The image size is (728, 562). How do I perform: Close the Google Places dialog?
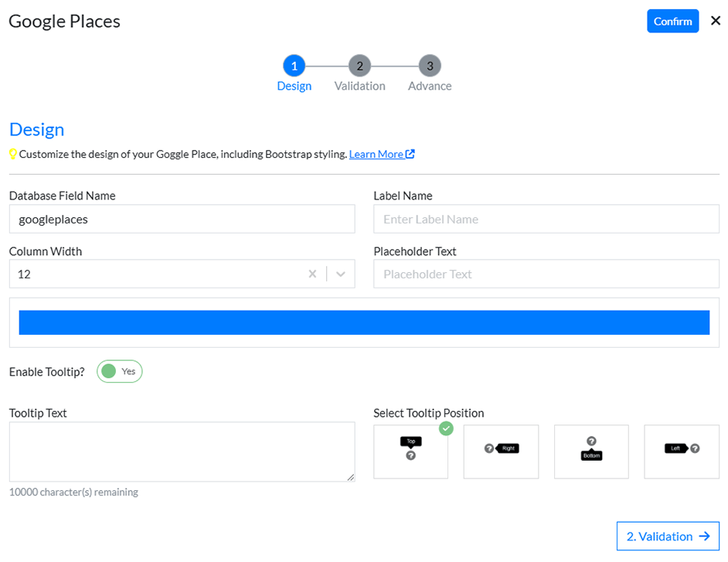(x=715, y=21)
